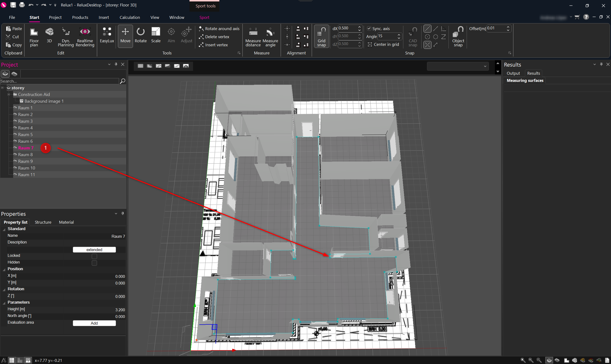Click the dome view icon in viewport toolbar
Screen dimensions: 611x364
pyautogui.click(x=186, y=66)
